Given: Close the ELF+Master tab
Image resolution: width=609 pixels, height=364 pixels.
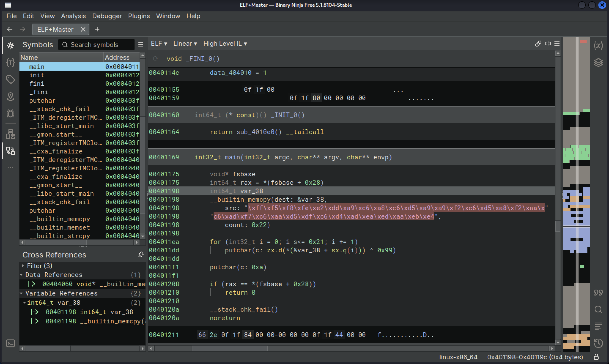Looking at the screenshot, I should [x=83, y=29].
